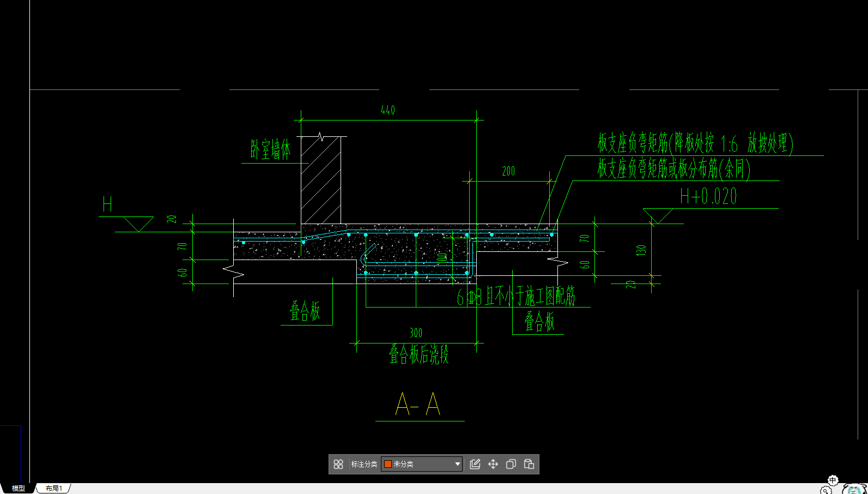
Task: Select the move arrows tool icon
Action: tap(493, 464)
